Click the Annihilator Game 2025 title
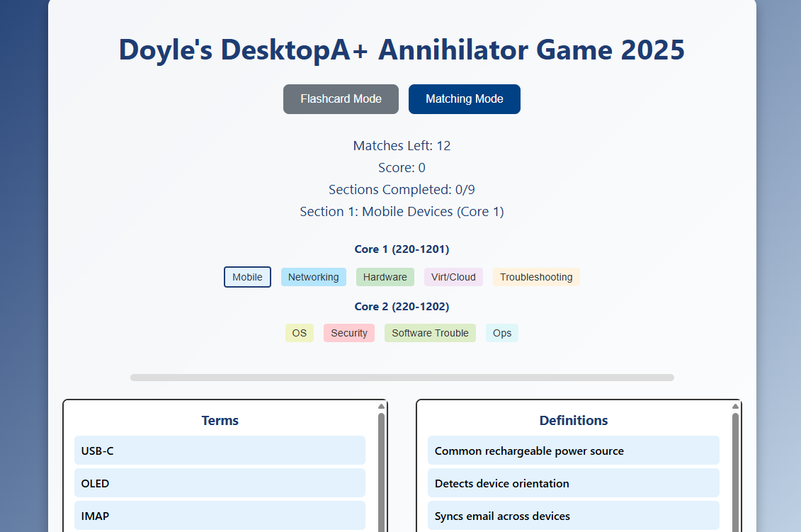801x532 pixels. 402,50
